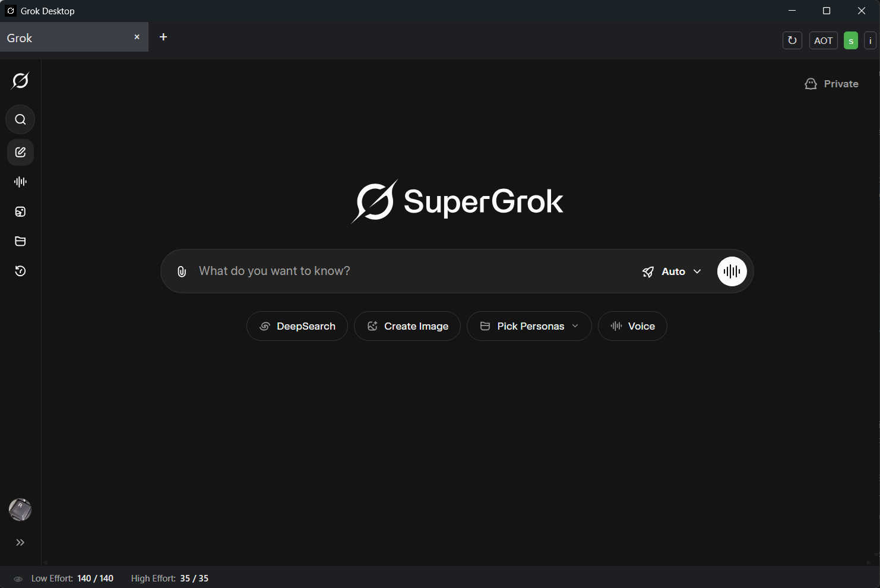Close the Grok Desktop window
880x588 pixels.
click(x=862, y=11)
